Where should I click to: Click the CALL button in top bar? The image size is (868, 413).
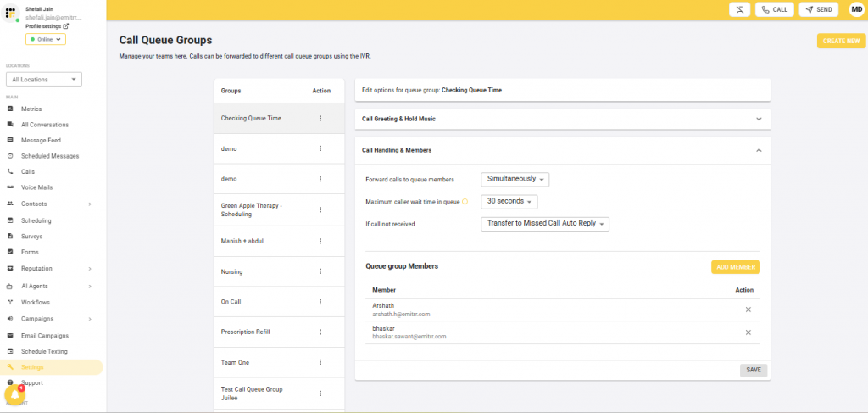coord(775,9)
